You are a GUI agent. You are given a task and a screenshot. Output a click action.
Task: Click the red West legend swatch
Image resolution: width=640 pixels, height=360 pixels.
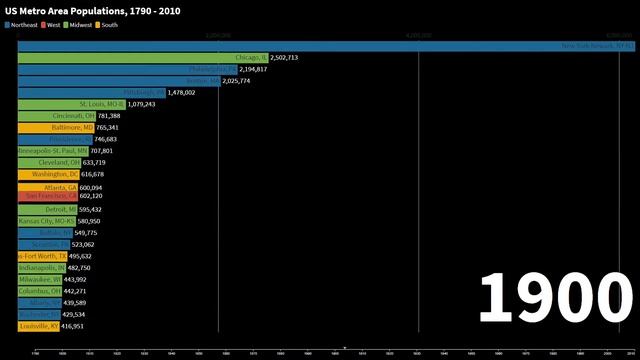[43, 25]
